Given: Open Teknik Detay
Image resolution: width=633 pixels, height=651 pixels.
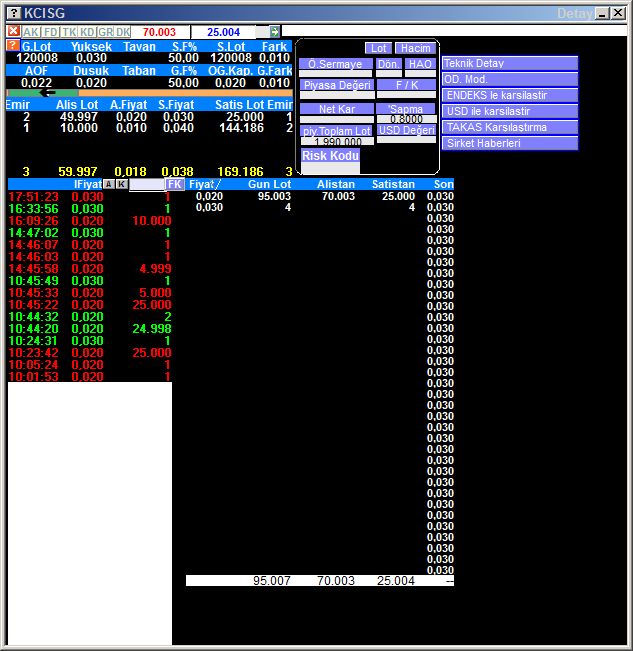Looking at the screenshot, I should [510, 63].
